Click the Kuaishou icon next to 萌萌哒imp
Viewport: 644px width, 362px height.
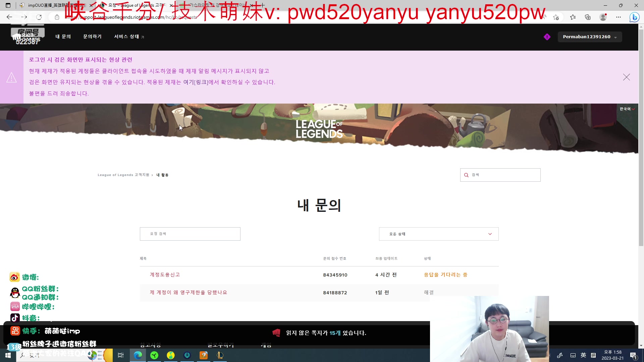tap(15, 331)
